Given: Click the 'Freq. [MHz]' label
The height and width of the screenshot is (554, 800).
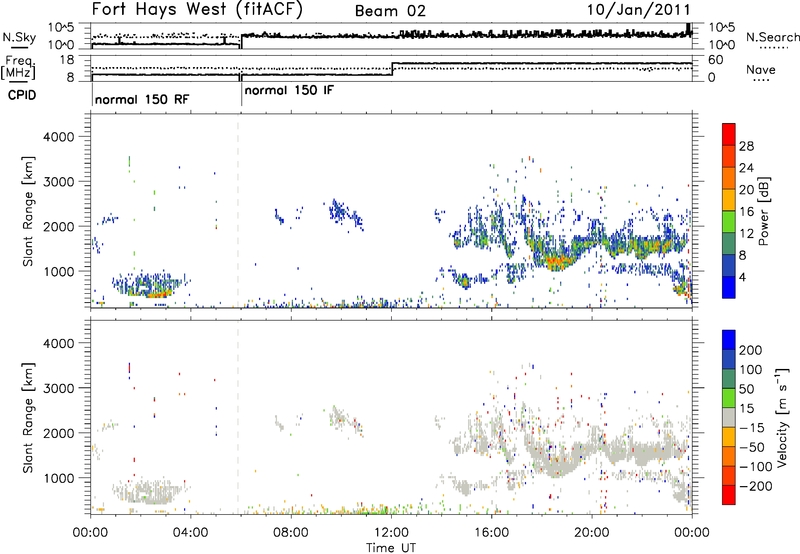Looking at the screenshot, I should click(x=18, y=68).
